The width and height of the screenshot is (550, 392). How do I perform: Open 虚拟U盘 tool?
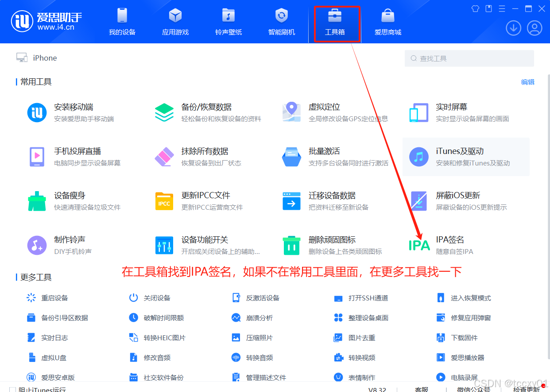point(46,357)
